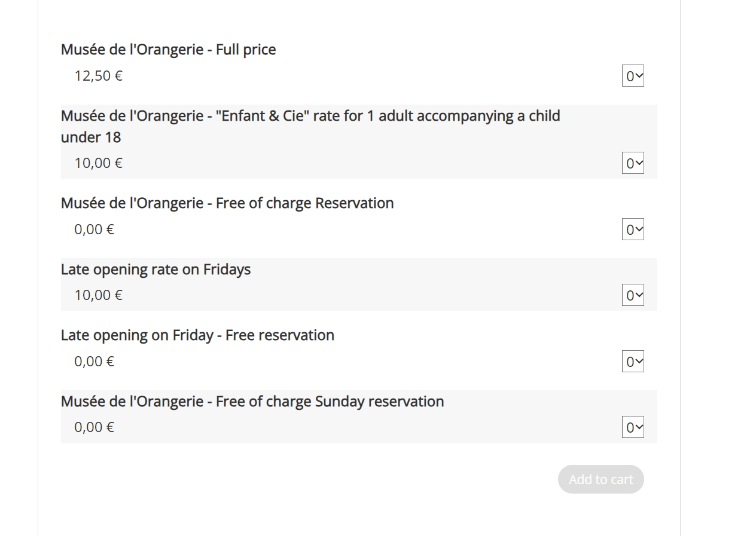Expand quantity selector for Free of charge Reservation
756x536 pixels.
(633, 229)
